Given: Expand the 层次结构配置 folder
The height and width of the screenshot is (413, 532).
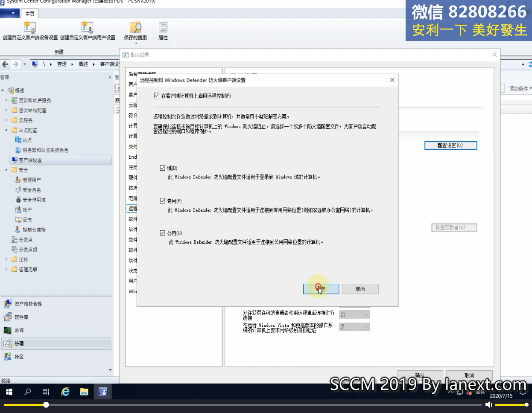Looking at the screenshot, I should (6, 110).
